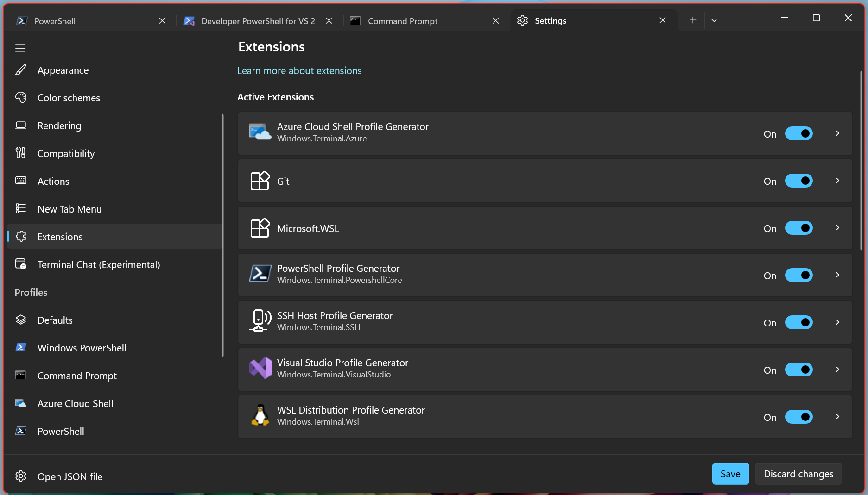The width and height of the screenshot is (868, 495).
Task: Toggle the Microsoft.WSL extension off
Action: click(798, 228)
